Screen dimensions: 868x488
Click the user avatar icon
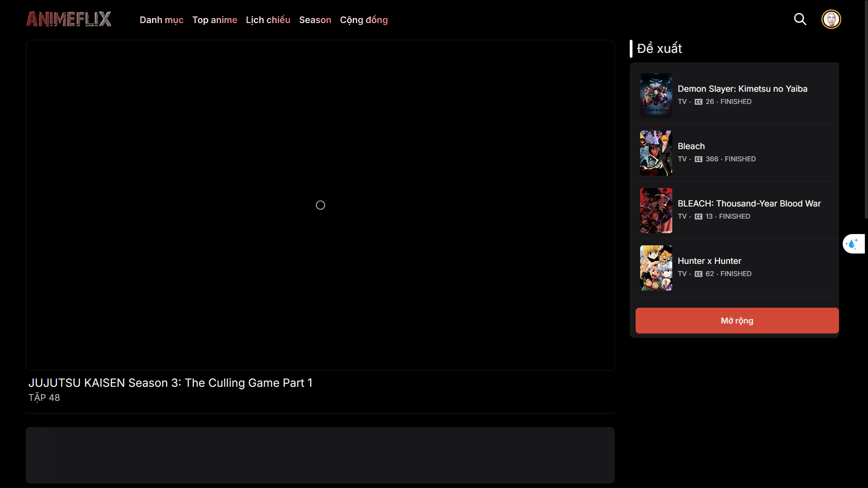point(831,19)
